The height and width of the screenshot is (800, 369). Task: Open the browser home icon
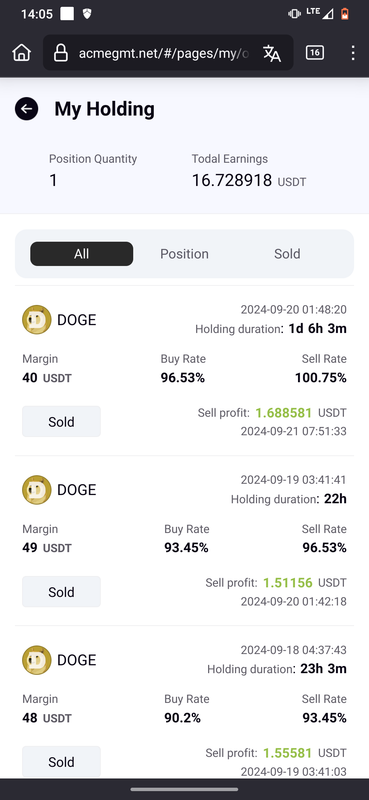click(21, 53)
